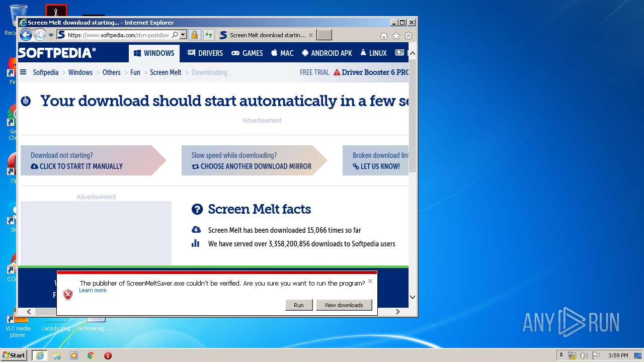Open the WINDOWS section tab
The height and width of the screenshot is (362, 644).
pyautogui.click(x=154, y=53)
